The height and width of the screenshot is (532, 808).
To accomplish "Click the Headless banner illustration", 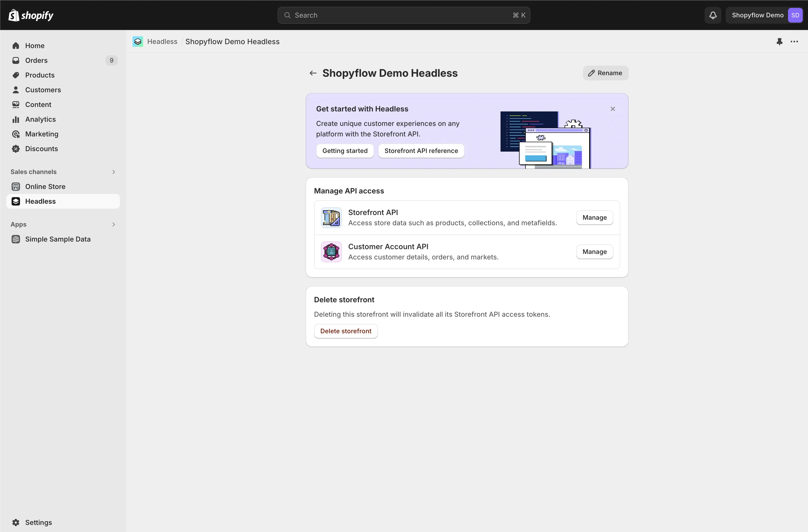I will pyautogui.click(x=546, y=140).
